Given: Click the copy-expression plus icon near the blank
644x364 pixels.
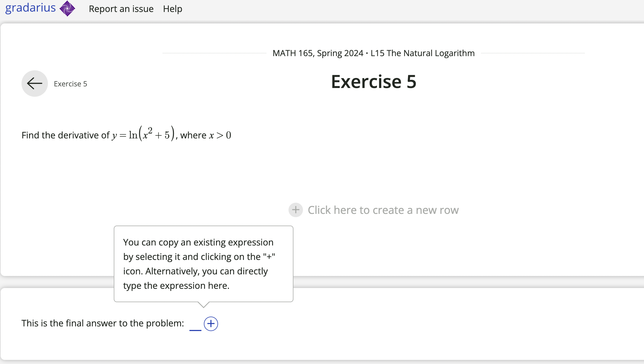Looking at the screenshot, I should [x=211, y=324].
